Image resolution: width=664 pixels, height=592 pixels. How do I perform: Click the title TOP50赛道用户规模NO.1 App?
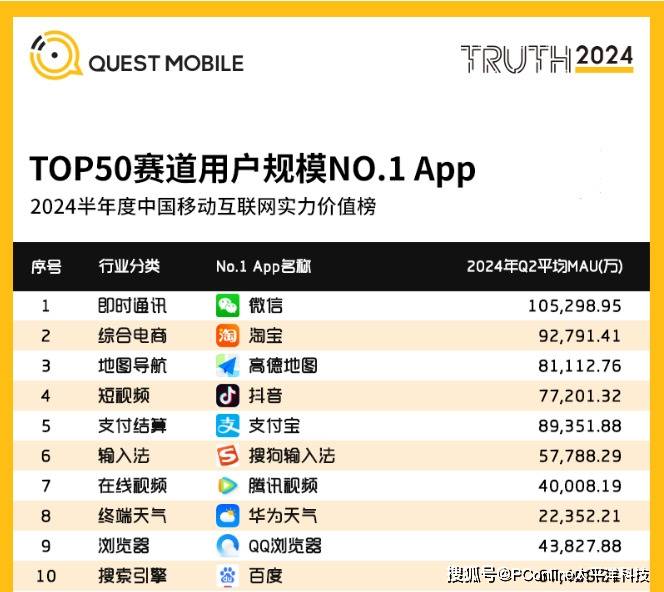(252, 169)
